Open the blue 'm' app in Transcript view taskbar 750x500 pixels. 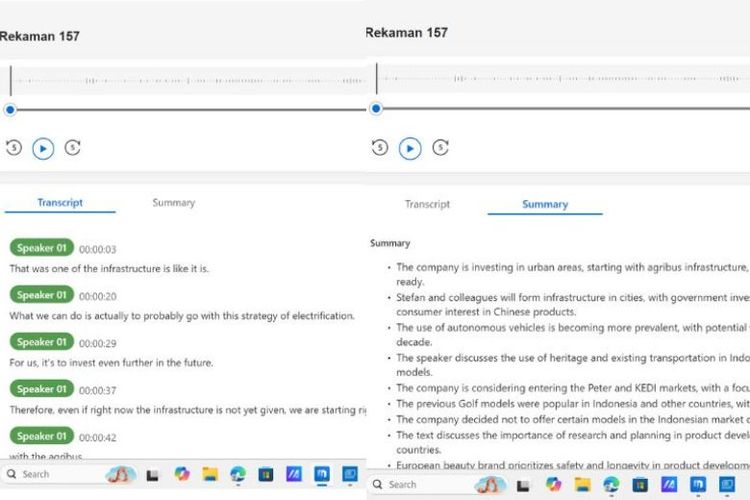pyautogui.click(x=322, y=474)
